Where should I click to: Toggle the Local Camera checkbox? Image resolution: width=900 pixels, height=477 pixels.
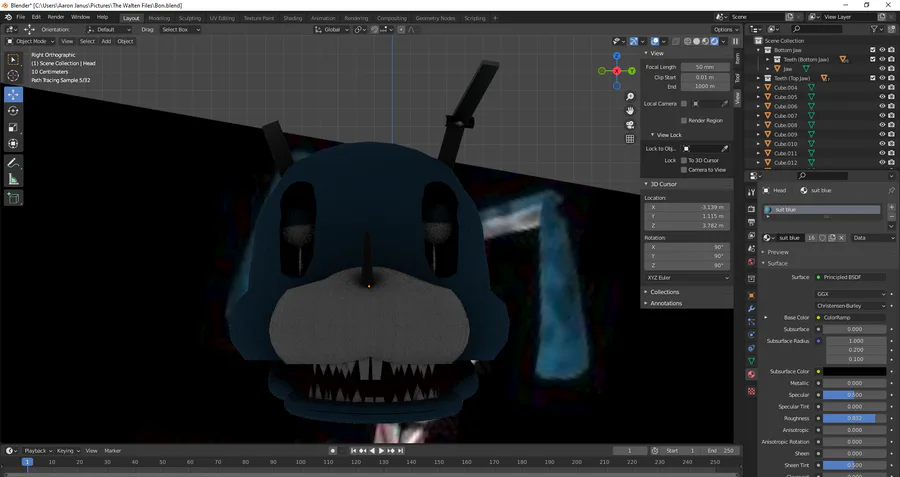(x=684, y=104)
